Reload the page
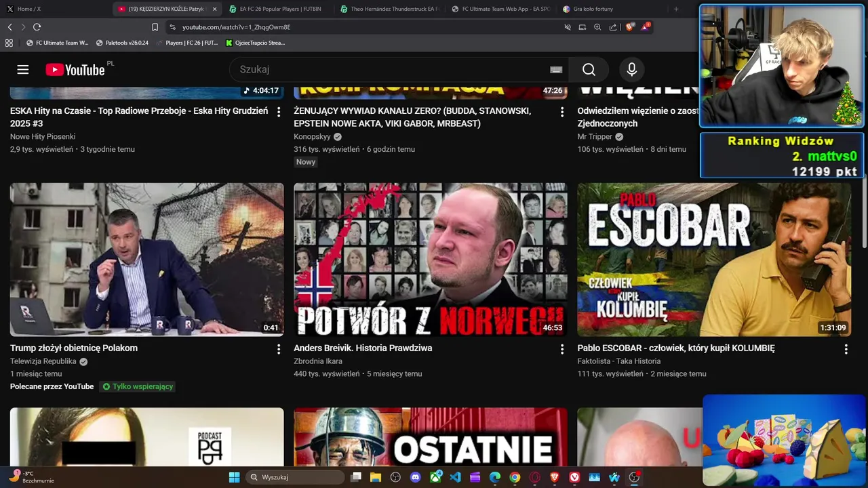 point(37,27)
